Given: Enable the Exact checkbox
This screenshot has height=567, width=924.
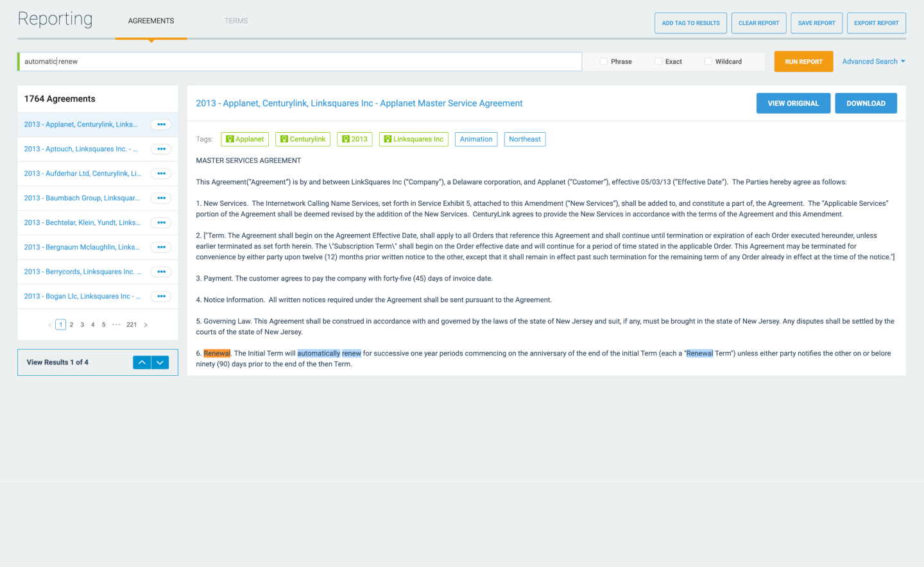Looking at the screenshot, I should pyautogui.click(x=658, y=62).
